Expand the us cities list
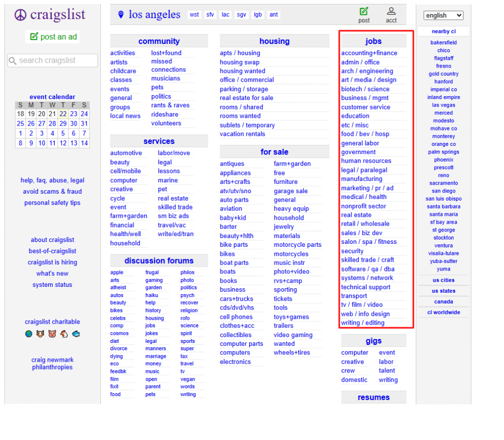The height and width of the screenshot is (440, 504). point(443,280)
